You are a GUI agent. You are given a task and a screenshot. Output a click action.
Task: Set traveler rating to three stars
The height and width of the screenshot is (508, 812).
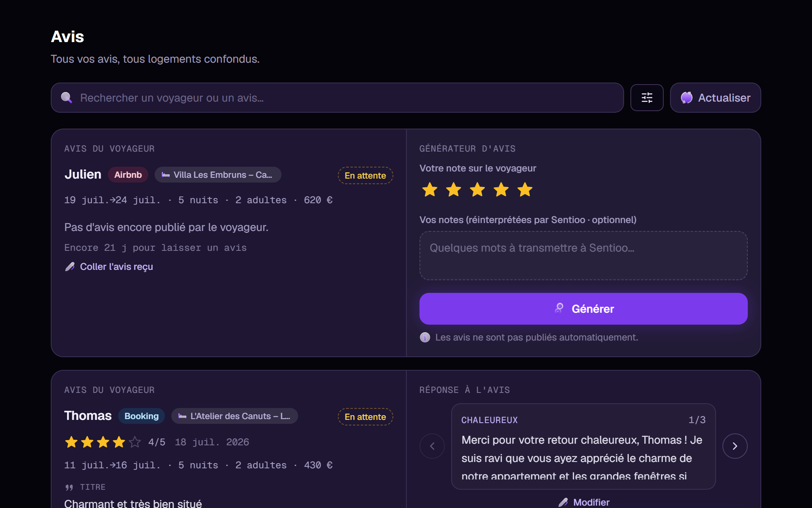point(477,190)
